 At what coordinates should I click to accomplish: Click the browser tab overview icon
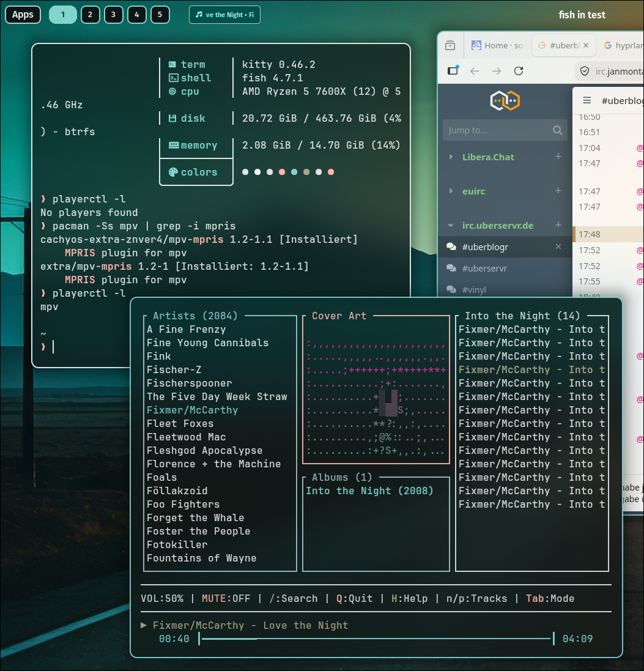point(450,45)
